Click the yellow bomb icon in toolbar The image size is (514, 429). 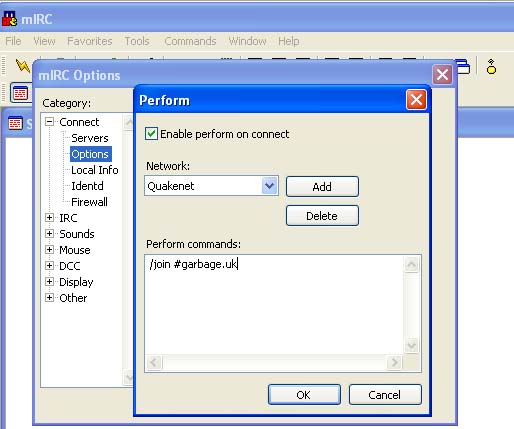pos(491,66)
